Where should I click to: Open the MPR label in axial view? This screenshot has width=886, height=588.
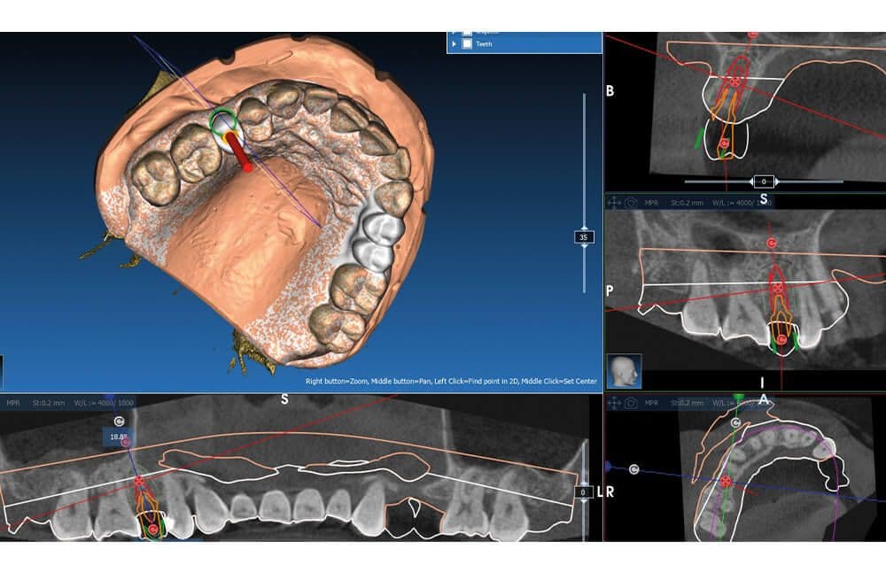[x=651, y=403]
